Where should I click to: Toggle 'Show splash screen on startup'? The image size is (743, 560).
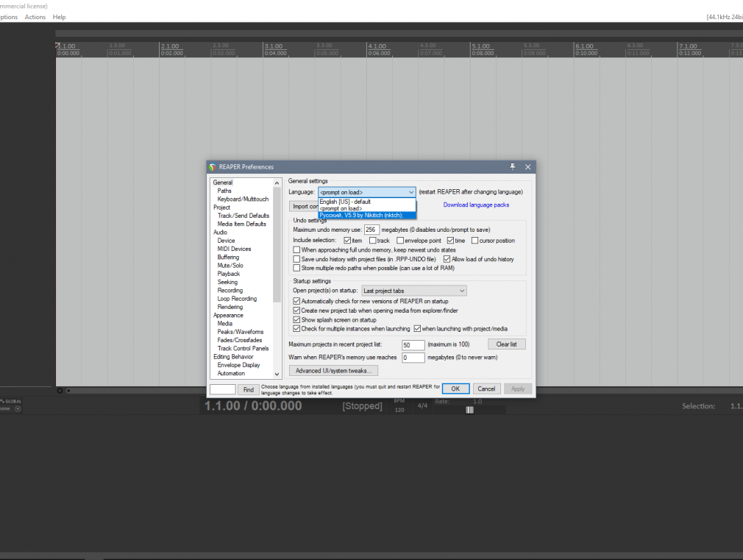296,319
